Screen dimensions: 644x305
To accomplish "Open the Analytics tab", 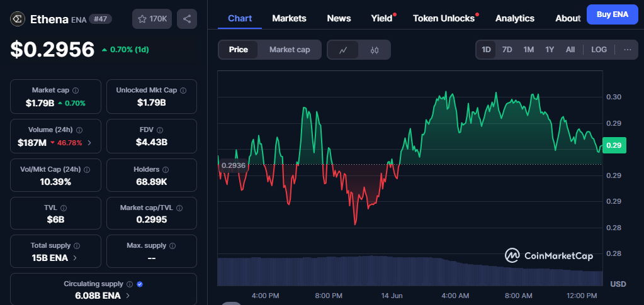I will 514,18.
